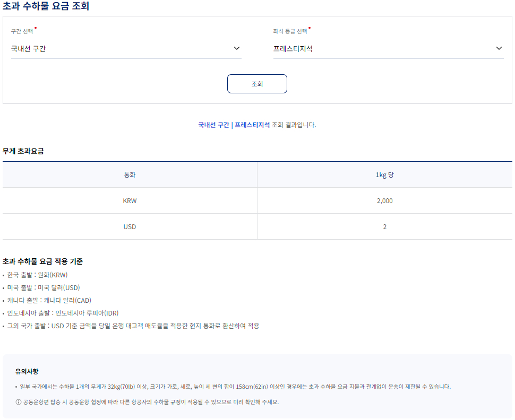Click the chevron on the 프레스티지석 dropdown

click(499, 48)
